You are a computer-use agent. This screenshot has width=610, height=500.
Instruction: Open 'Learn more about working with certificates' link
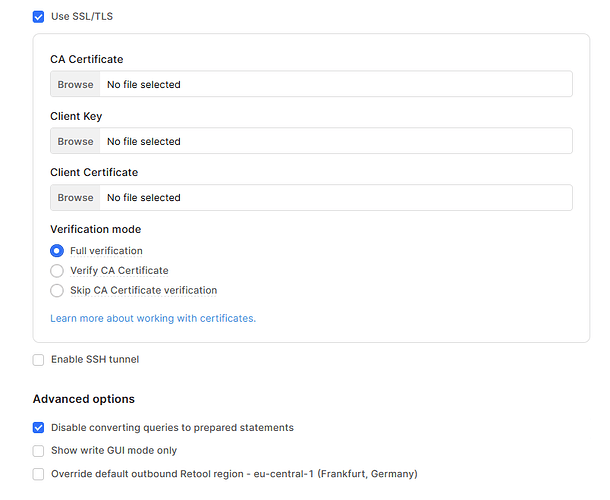[x=152, y=319]
